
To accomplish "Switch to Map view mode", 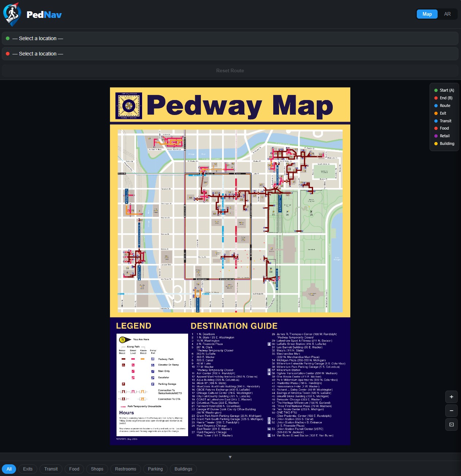I will [x=427, y=14].
